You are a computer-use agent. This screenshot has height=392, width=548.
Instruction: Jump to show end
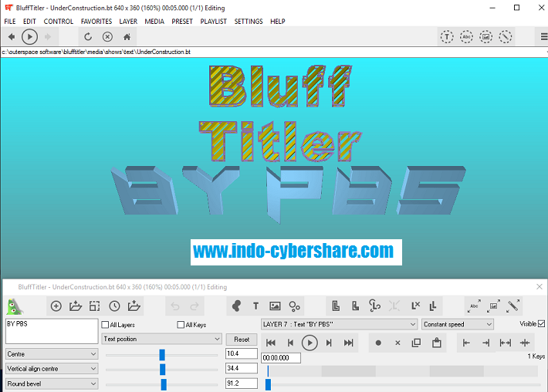click(348, 343)
